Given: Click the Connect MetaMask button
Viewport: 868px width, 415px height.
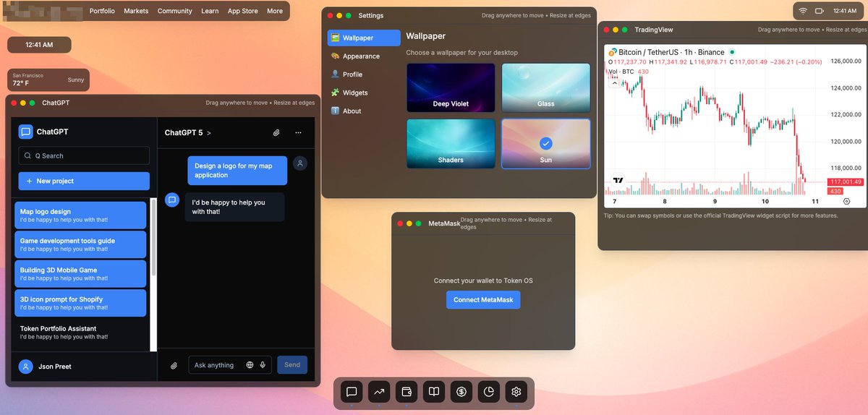Looking at the screenshot, I should pos(483,299).
